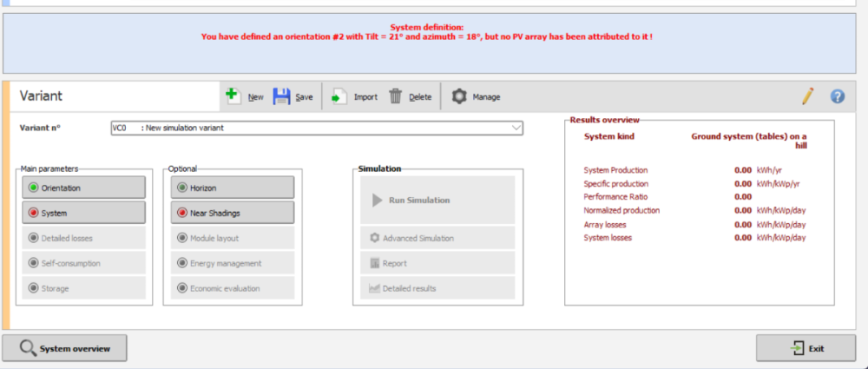
Task: Click the Import variant icon
Action: (x=340, y=96)
